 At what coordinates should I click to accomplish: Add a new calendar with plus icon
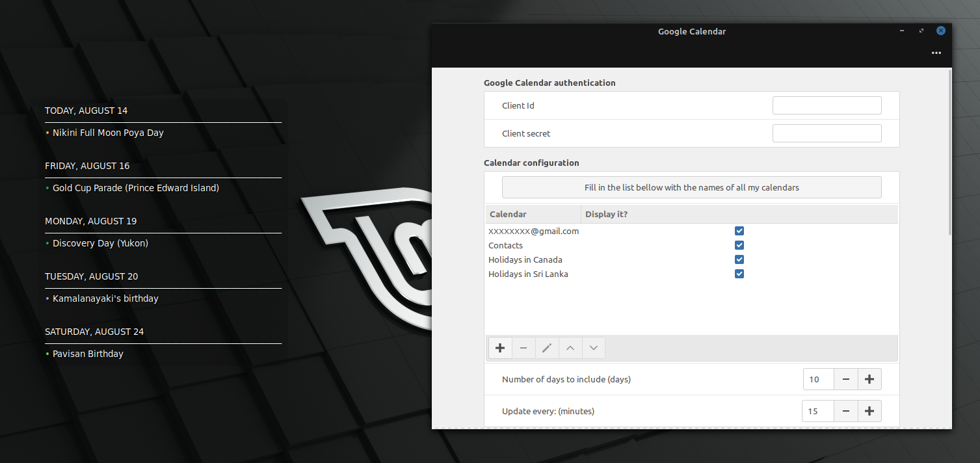coord(500,348)
